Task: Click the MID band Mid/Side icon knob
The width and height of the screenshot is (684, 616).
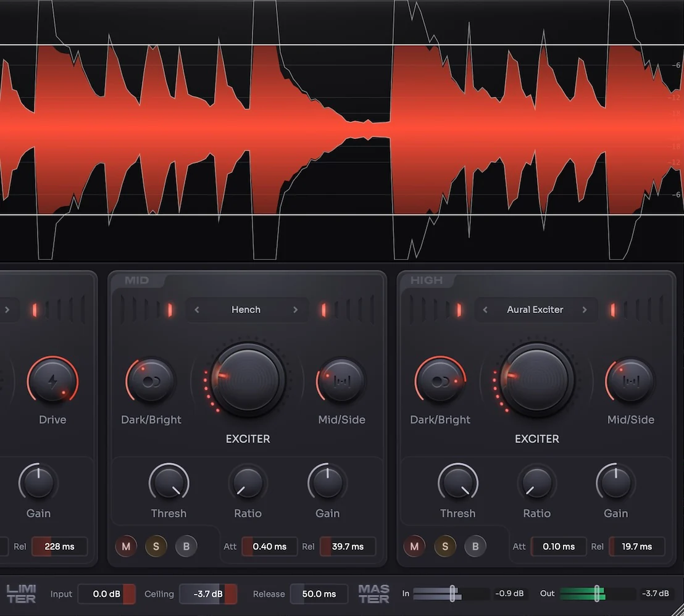Action: (341, 380)
